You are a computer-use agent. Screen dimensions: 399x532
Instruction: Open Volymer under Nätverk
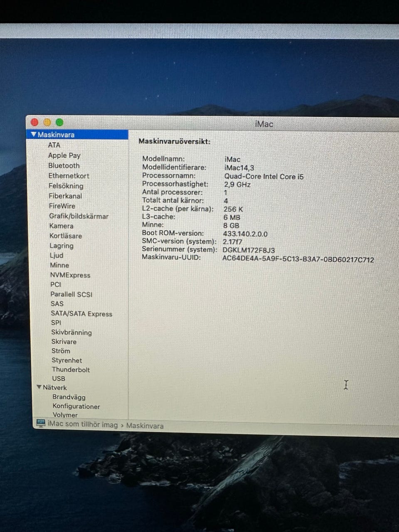coord(65,415)
